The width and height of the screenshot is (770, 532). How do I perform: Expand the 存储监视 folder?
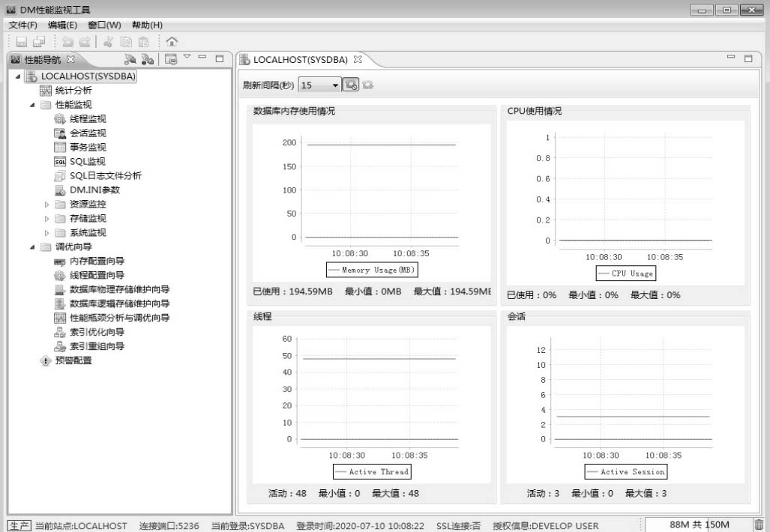click(46, 219)
